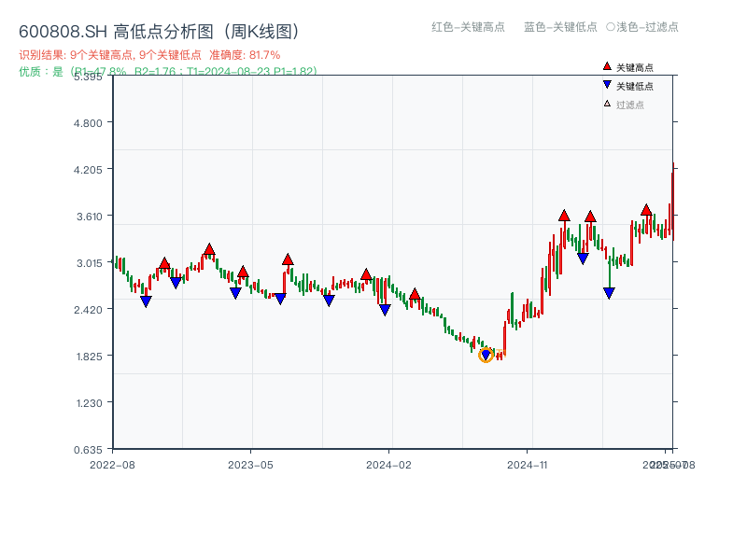This screenshot has height=560, width=747.
Task: Click the blue down-triangle legend icon
Action: click(x=607, y=86)
